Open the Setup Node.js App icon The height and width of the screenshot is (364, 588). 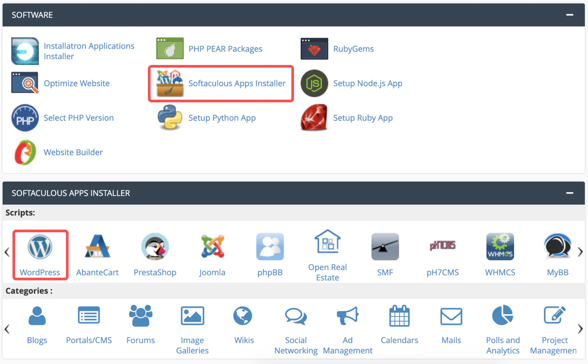(314, 83)
